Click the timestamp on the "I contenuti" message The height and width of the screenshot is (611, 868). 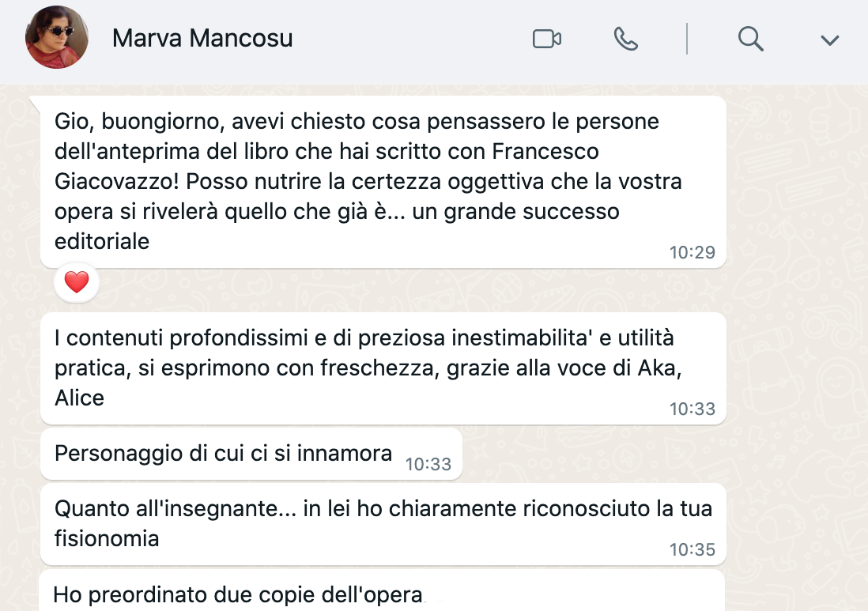[x=692, y=409]
